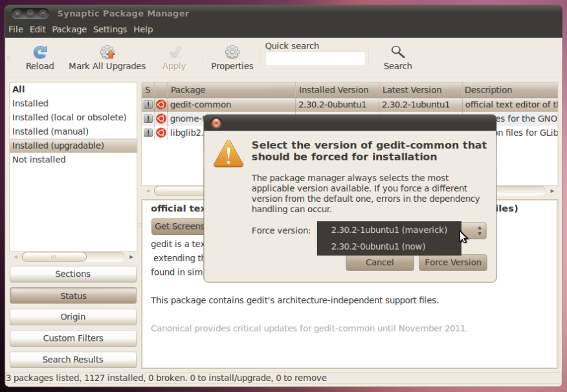This screenshot has width=567, height=392.
Task: Click the Force version combo box arrows
Action: click(x=479, y=230)
